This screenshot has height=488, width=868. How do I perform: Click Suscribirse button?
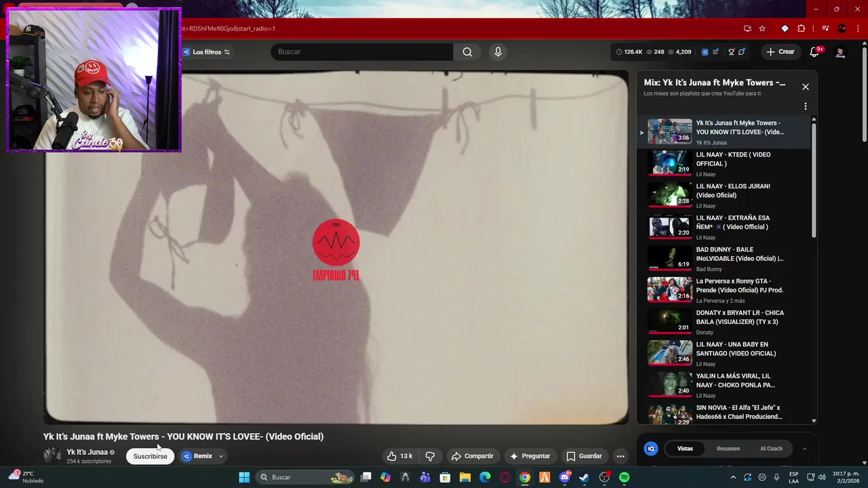point(150,456)
